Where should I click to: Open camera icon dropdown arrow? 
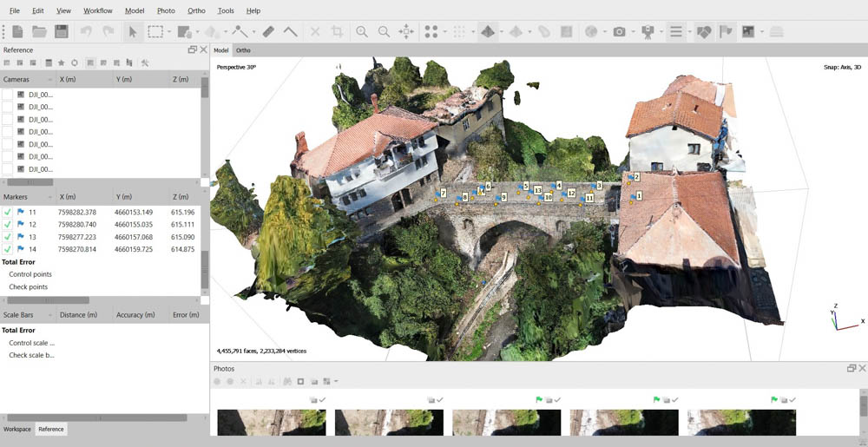click(633, 32)
